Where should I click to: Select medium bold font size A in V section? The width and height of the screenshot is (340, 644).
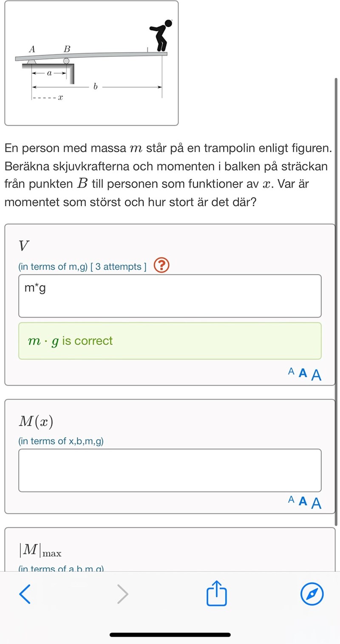pos(303,373)
